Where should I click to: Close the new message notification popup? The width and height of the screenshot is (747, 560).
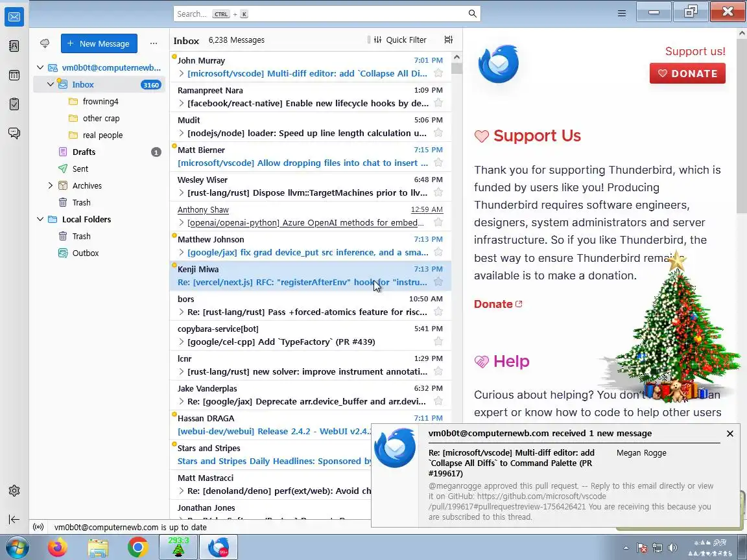(730, 434)
